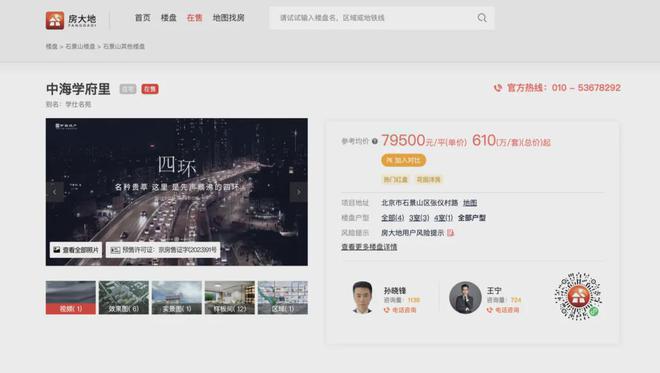
Task: Open the 地图找房 nav item
Action: [x=229, y=18]
